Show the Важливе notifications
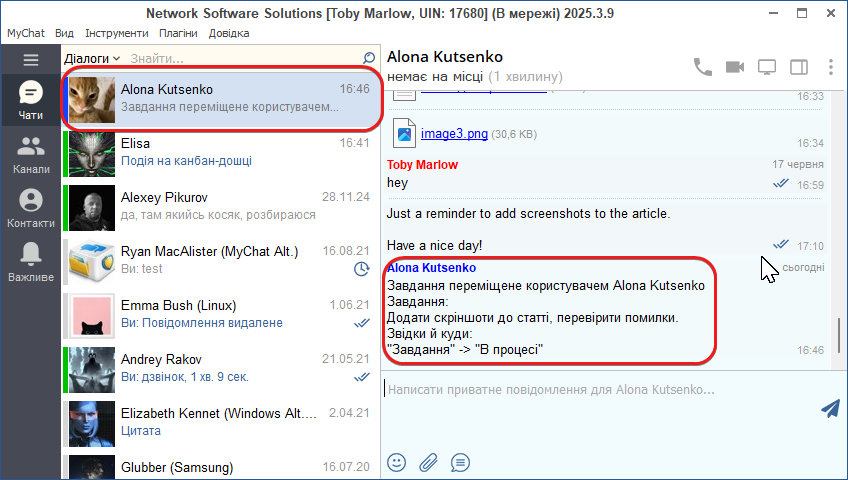 click(31, 261)
